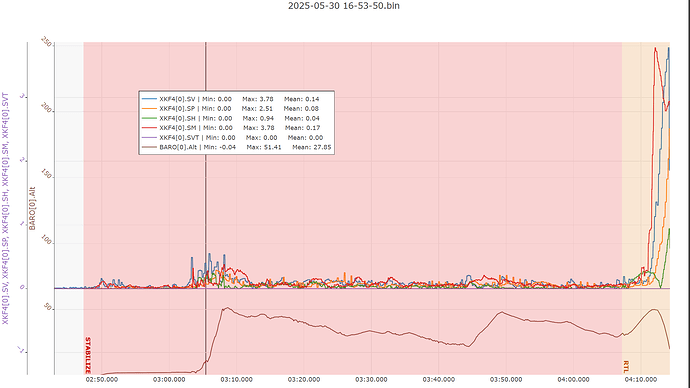
Task: Click the orange XKF4[0].SP legend line swatch
Action: [149, 109]
